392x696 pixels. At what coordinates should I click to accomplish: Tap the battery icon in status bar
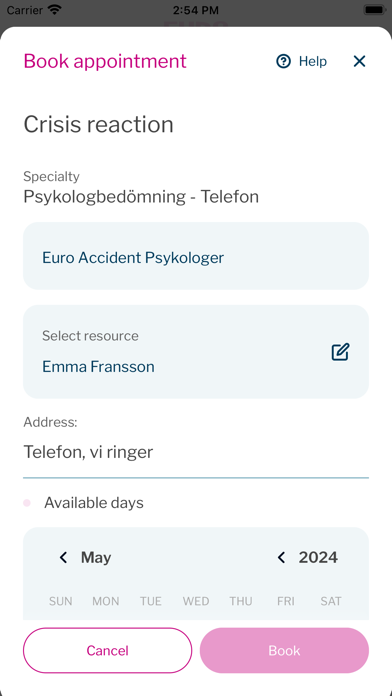[374, 9]
